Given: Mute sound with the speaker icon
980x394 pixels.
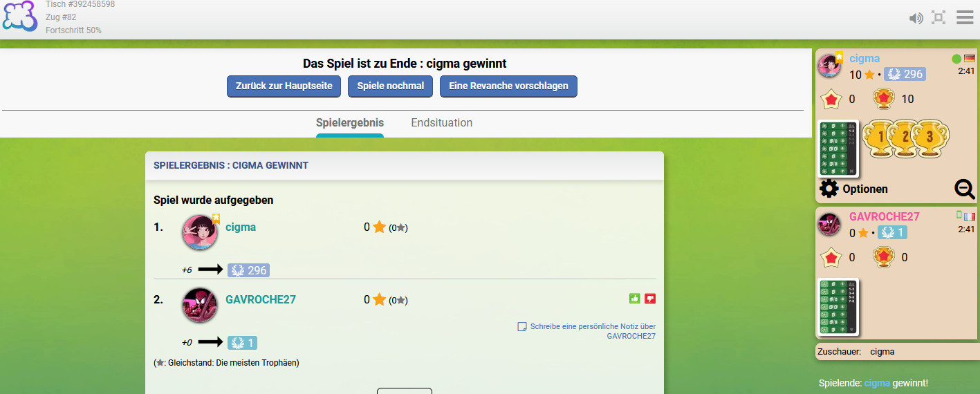Looking at the screenshot, I should point(916,18).
